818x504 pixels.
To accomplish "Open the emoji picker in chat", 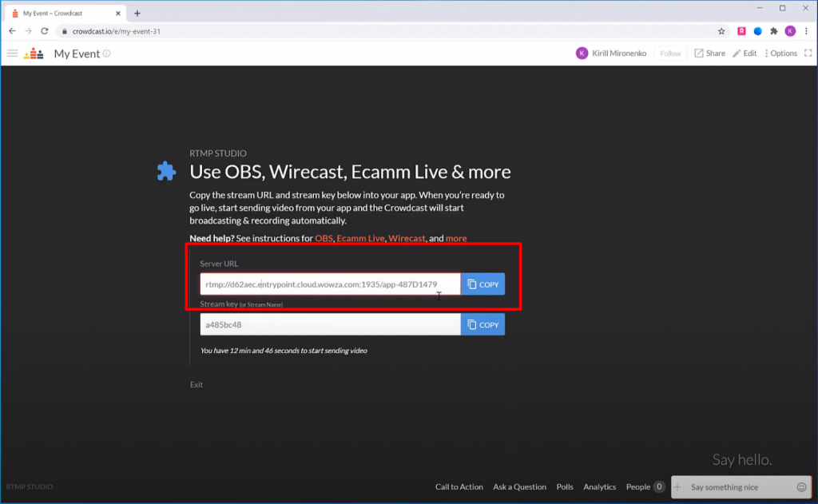I will click(802, 487).
